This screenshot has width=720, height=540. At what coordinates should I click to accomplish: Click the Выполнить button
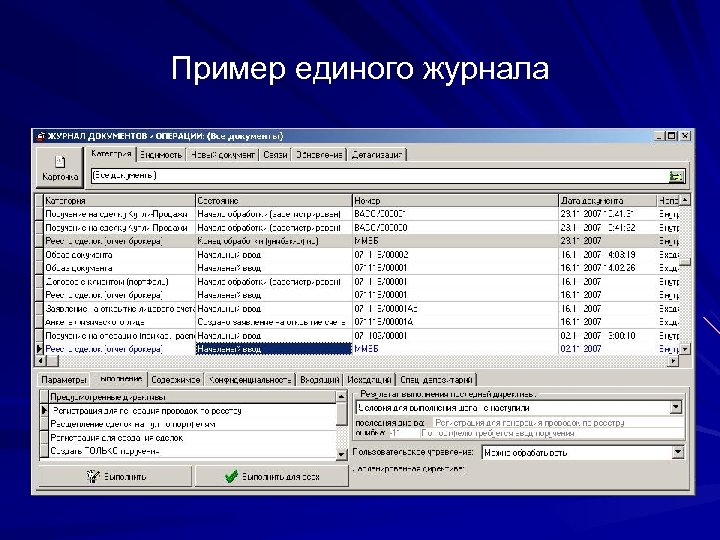pyautogui.click(x=115, y=477)
